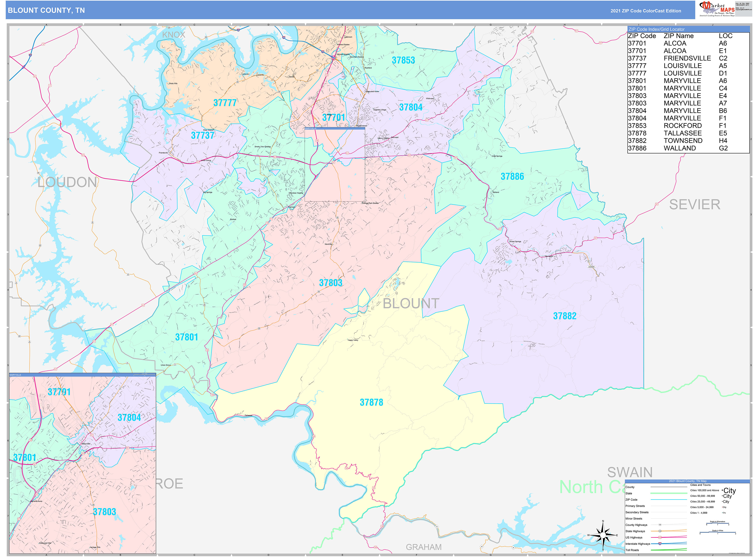
Task: Click the large City dot for Cities 100,000 and Above
Action: click(722, 491)
